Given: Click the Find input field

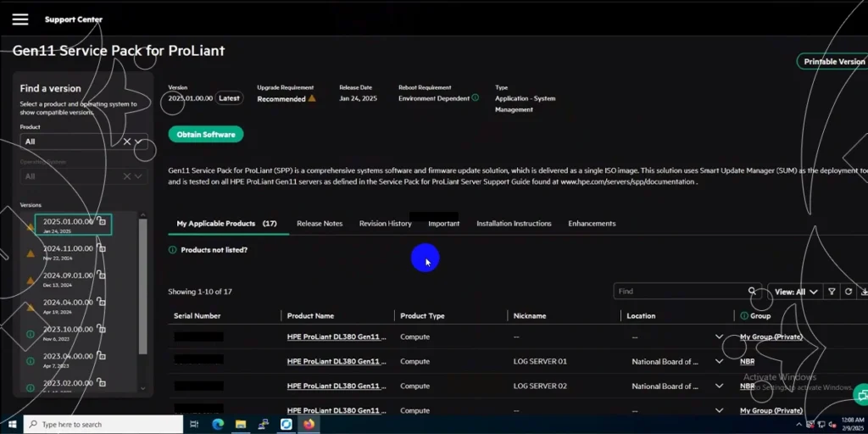Looking at the screenshot, I should pyautogui.click(x=678, y=292).
